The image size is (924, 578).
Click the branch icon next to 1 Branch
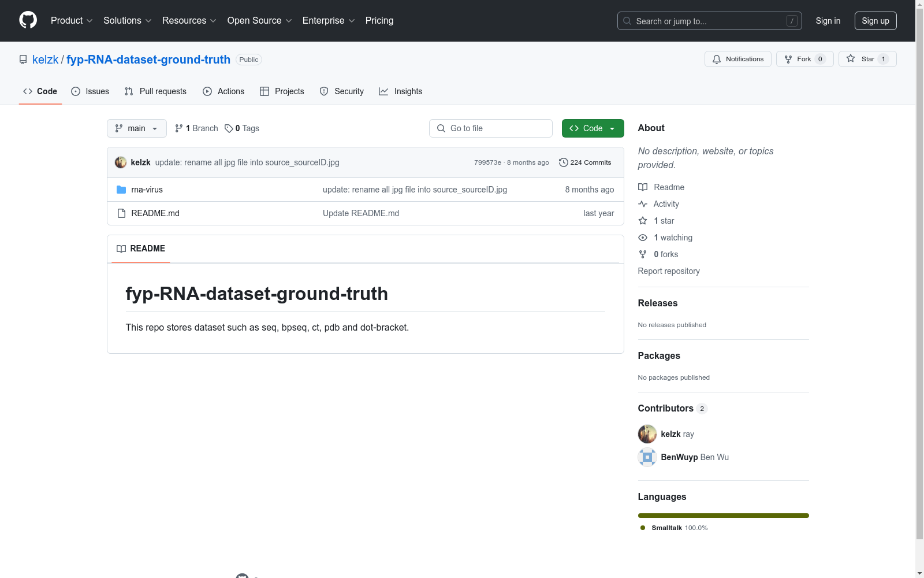click(x=179, y=128)
